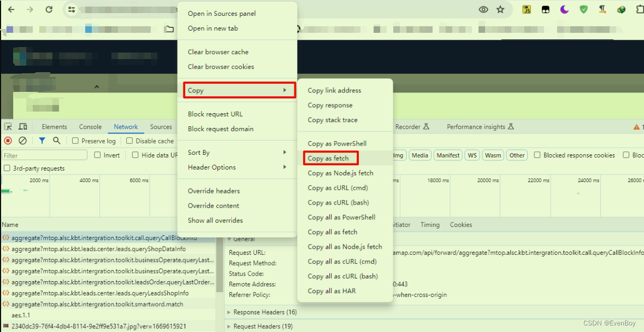644x332 pixels.
Task: Click the browser back arrow
Action: point(11,9)
